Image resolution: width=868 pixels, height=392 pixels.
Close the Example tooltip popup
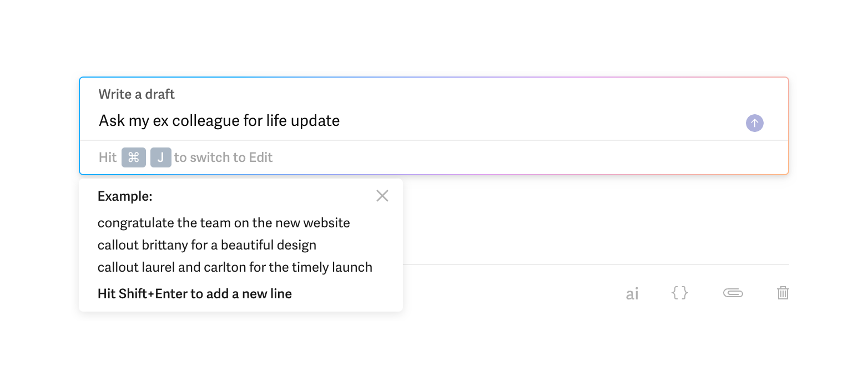[382, 196]
